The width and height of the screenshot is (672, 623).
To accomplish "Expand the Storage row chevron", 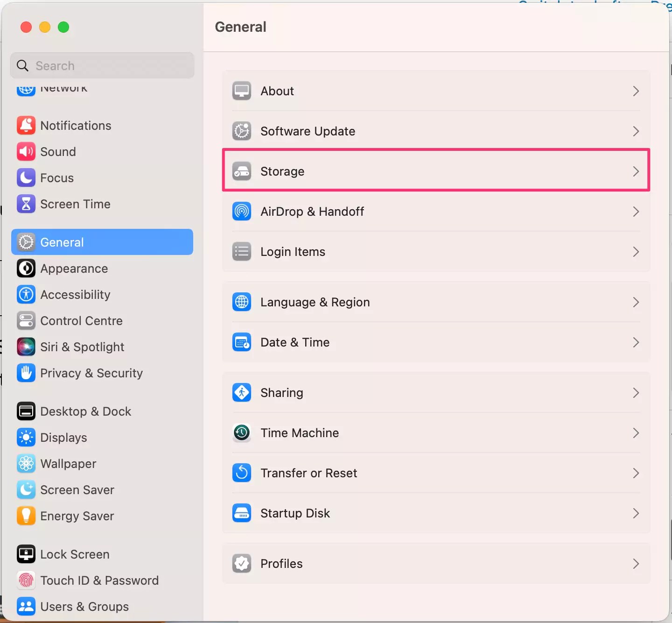I will click(x=636, y=171).
